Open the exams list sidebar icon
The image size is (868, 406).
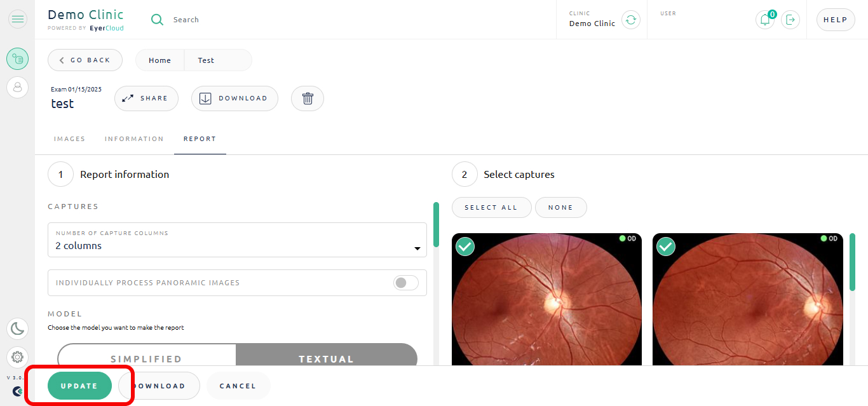click(x=18, y=59)
